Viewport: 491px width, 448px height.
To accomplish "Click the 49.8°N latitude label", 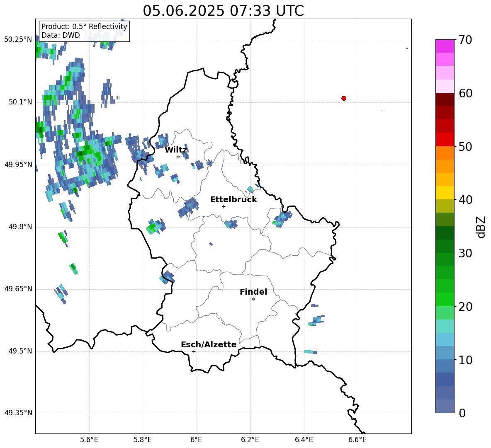I will point(20,227).
